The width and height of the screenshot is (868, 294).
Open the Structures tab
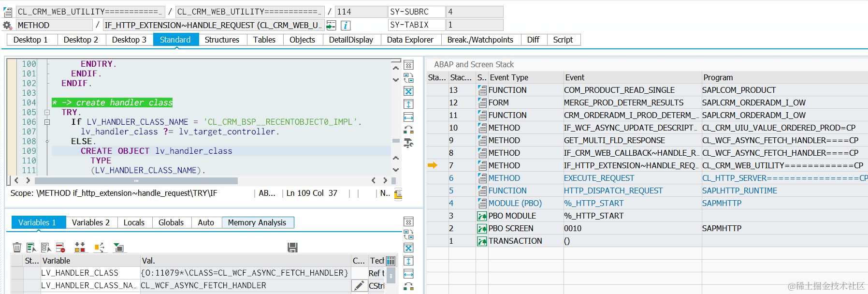(x=222, y=40)
